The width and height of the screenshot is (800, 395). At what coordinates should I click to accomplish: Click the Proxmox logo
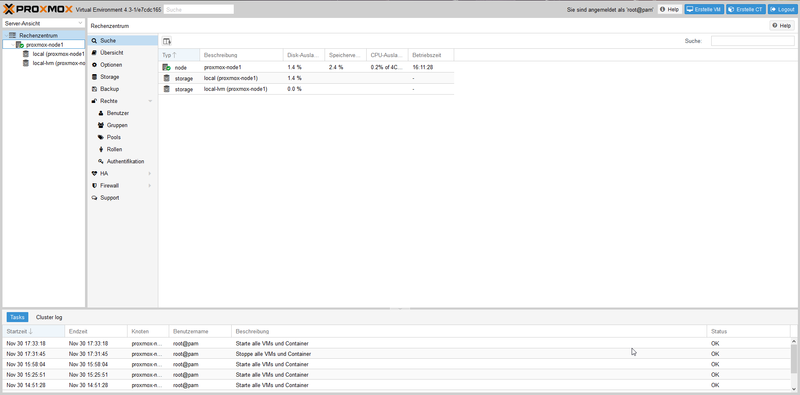tap(38, 9)
